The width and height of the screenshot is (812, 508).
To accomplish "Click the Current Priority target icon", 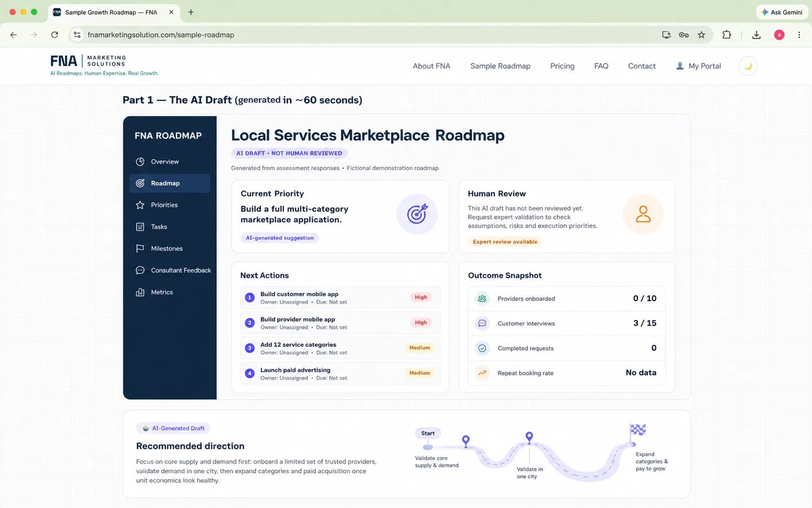I will (417, 214).
